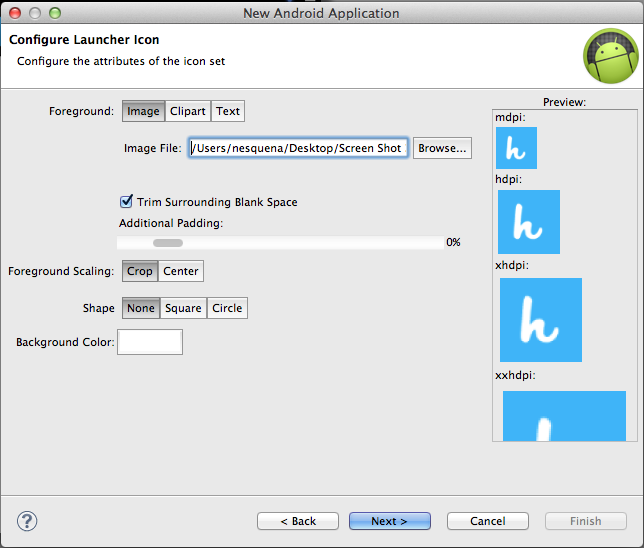Click the Configure Launcher Icon heading
The image size is (644, 548).
coord(84,39)
